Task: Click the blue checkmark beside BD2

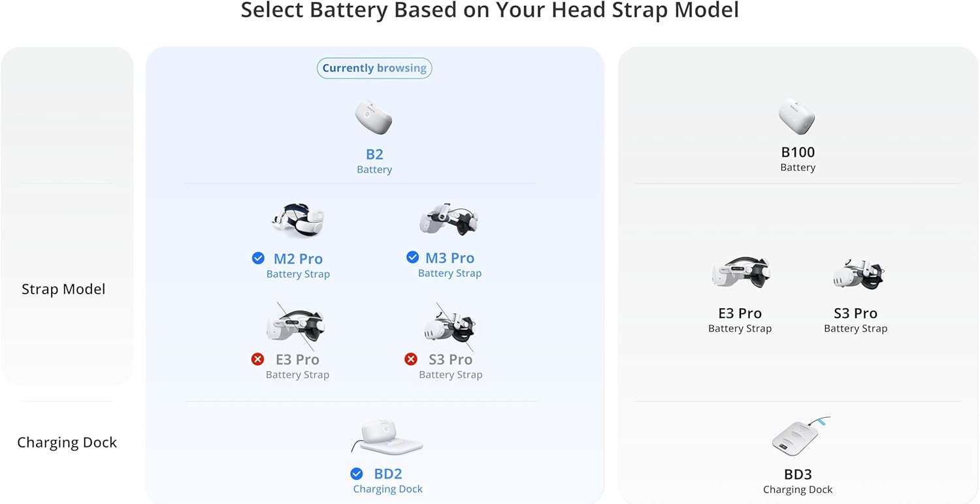Action: [356, 473]
